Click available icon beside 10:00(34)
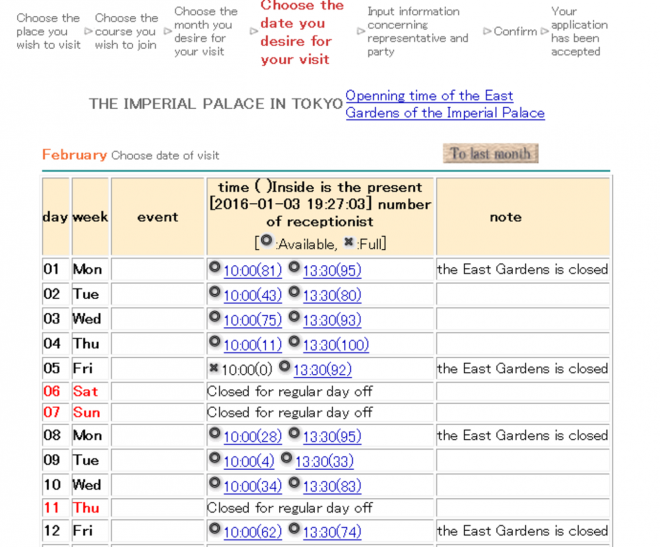 [215, 483]
